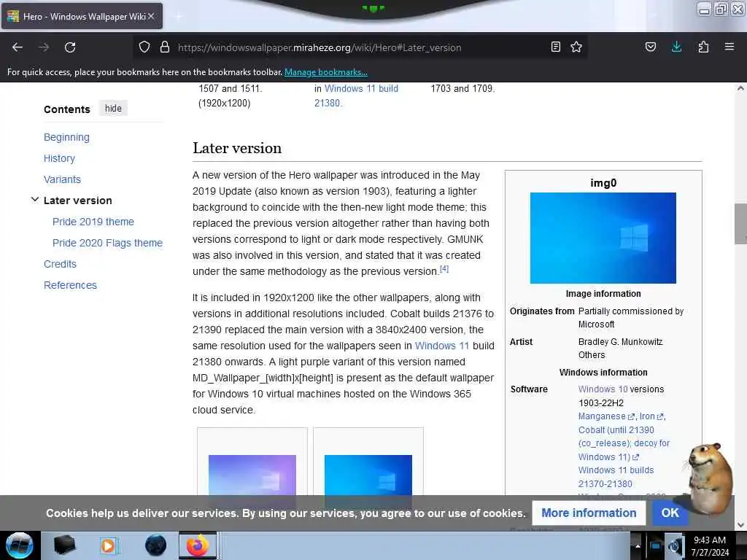Screen dimensions: 747x560
Task: Jump to History section
Action: coord(60,158)
